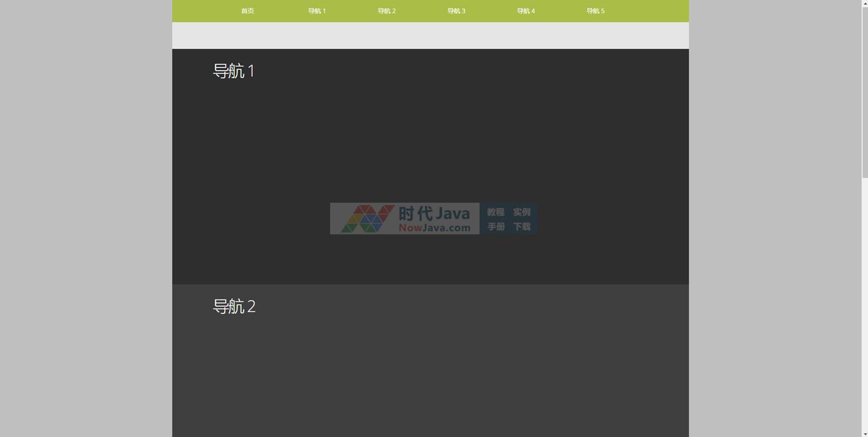Click the large 导航 1 section heading

pyautogui.click(x=234, y=71)
